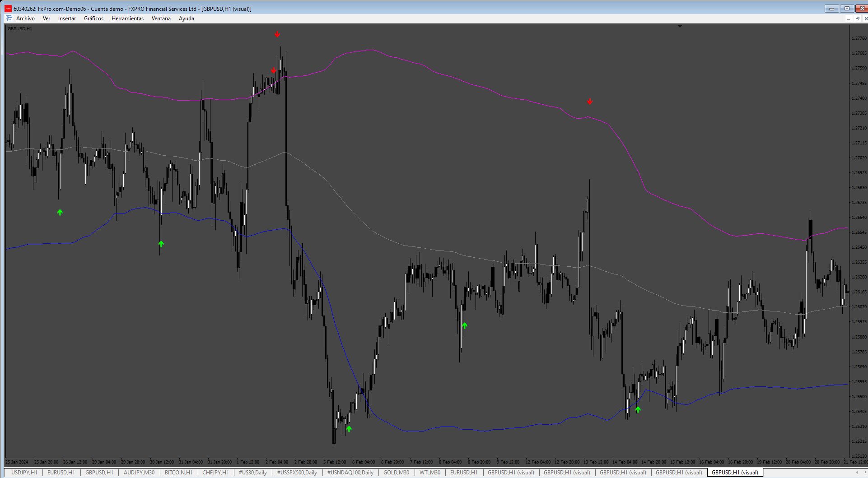The height and width of the screenshot is (478, 868).
Task: Open the Ventana menu
Action: pos(161,19)
